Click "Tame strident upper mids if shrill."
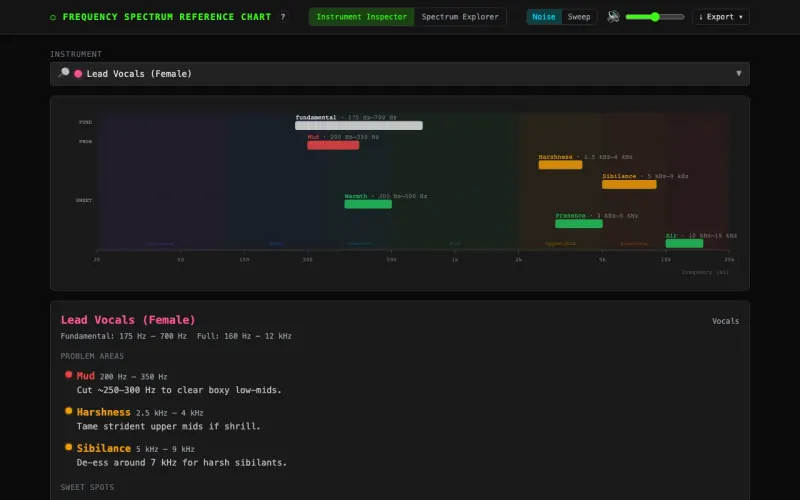 (x=168, y=426)
